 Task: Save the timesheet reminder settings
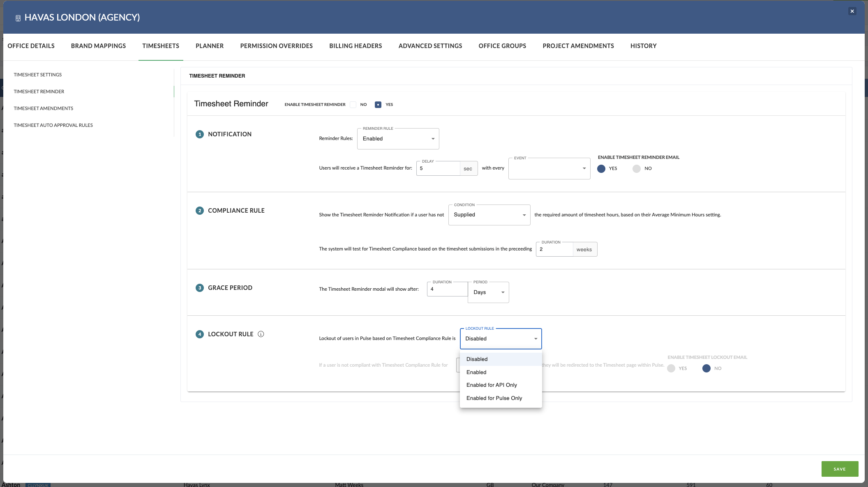[x=840, y=469]
